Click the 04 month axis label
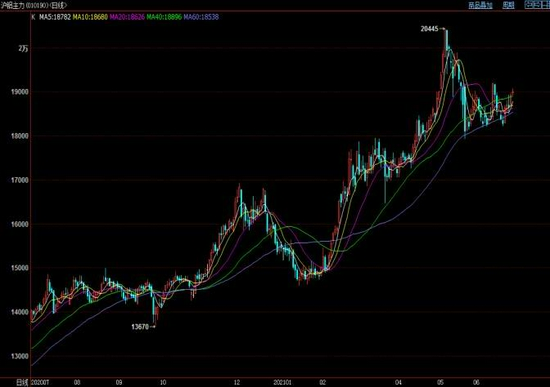This screenshot has height=387, width=550. click(398, 382)
